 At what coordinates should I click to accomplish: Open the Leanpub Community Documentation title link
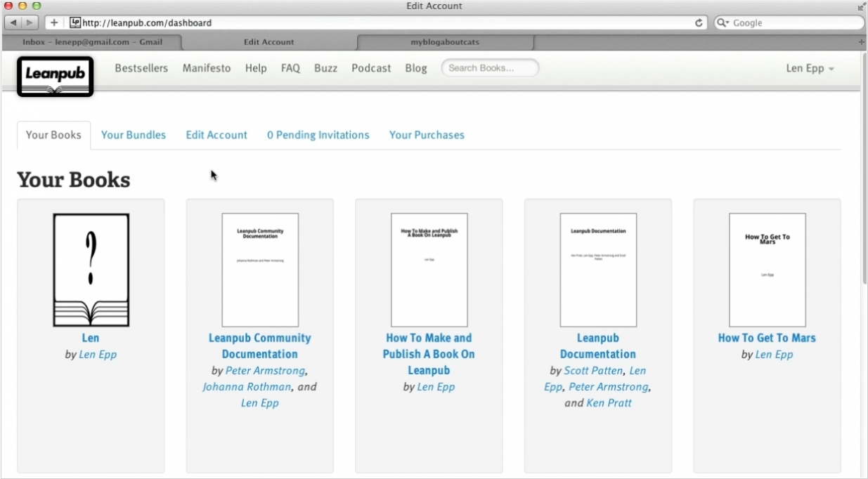pyautogui.click(x=260, y=346)
